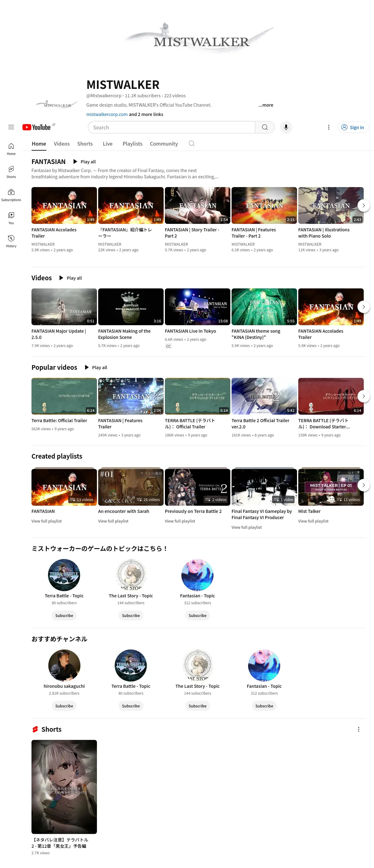Click "and 2 more links" text
This screenshot has height=868, width=374.
[146, 114]
